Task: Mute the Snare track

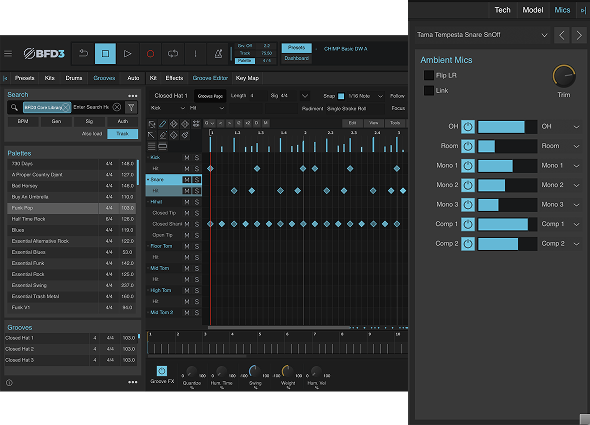Action: [187, 180]
